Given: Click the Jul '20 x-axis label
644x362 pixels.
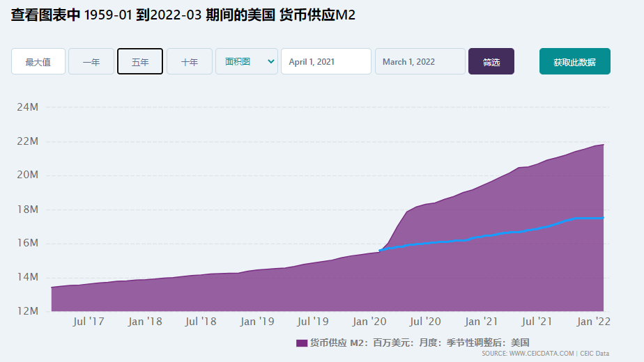Looking at the screenshot, I should tap(424, 322).
